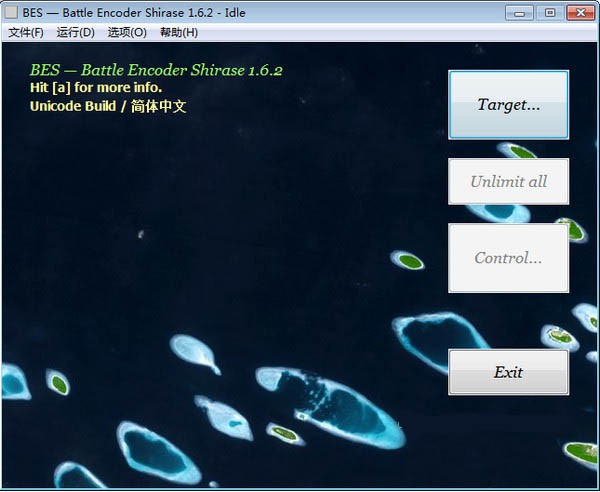Open the 运行(D) menu
600x492 pixels.
pos(76,32)
